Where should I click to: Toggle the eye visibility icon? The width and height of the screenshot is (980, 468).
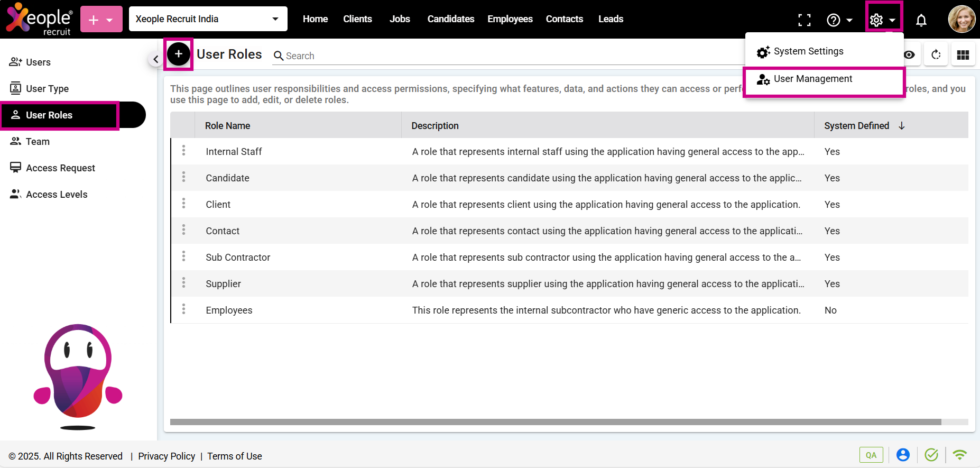(x=909, y=55)
